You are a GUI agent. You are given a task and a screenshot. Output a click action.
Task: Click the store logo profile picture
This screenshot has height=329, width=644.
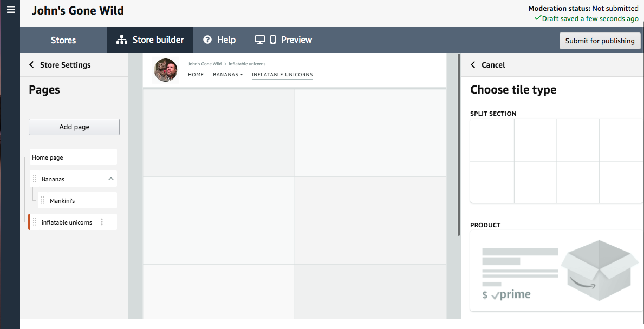(x=166, y=70)
